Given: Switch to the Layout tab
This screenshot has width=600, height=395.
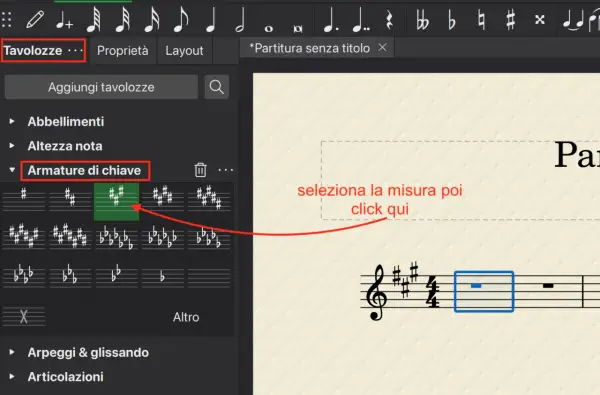Looking at the screenshot, I should click(x=184, y=50).
